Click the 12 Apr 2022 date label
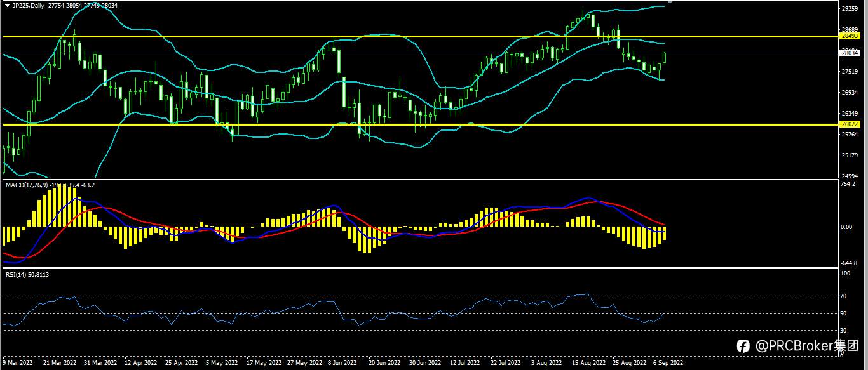868x370 pixels. 140,364
